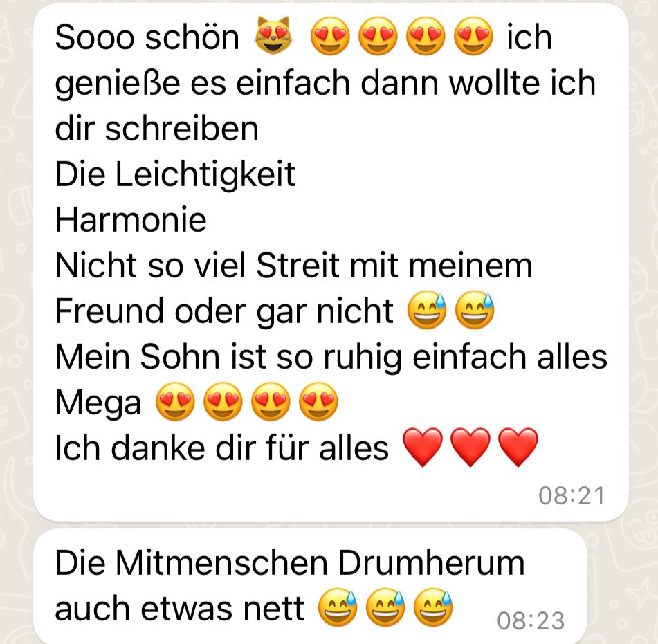Click the first red heart emoji
The image size is (658, 644).
pos(423,448)
